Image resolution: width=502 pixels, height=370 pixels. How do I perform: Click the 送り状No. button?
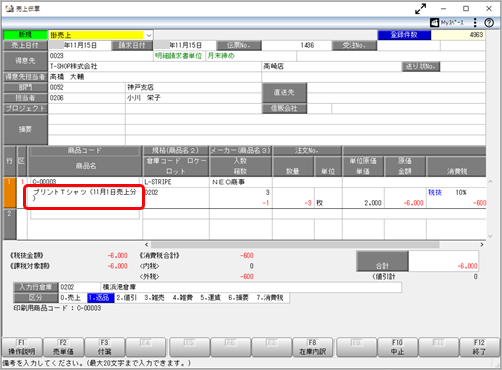pyautogui.click(x=421, y=66)
